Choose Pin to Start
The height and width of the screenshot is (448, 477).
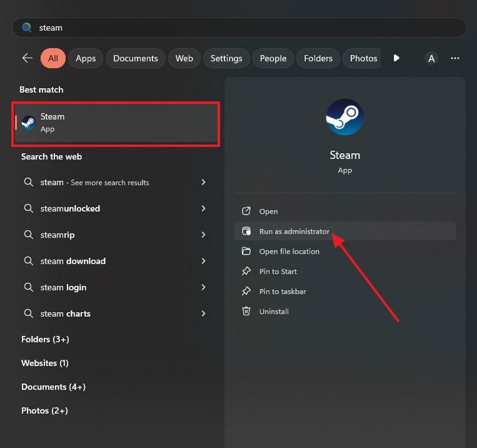coord(345,272)
